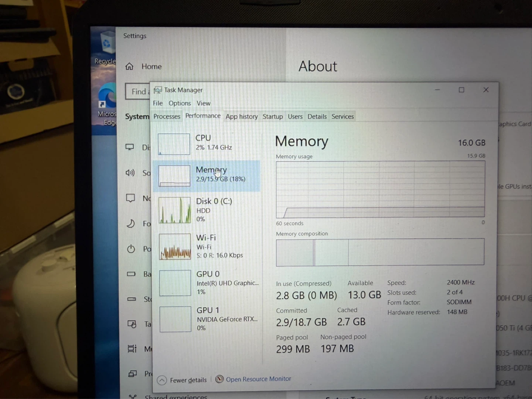The width and height of the screenshot is (532, 399).
Task: Click the Storage icon in Settings sidebar
Action: click(132, 299)
